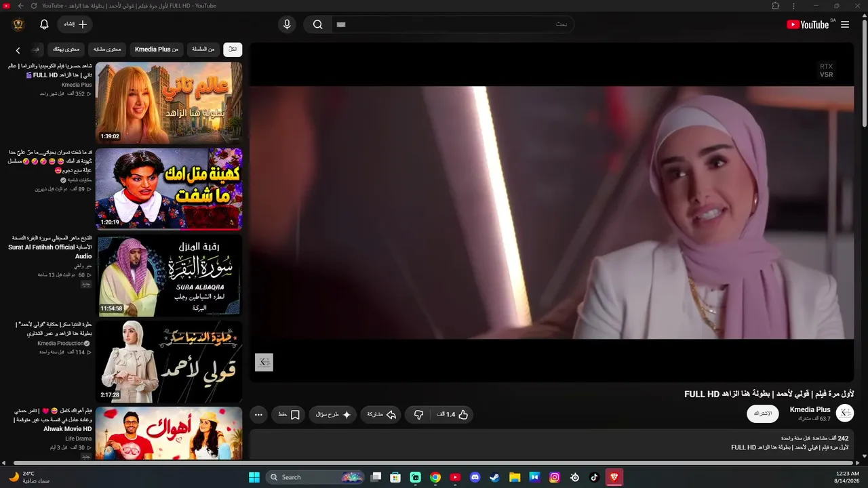Launch Steam from the taskbar
Viewport: 868px width, 488px height.
(495, 477)
